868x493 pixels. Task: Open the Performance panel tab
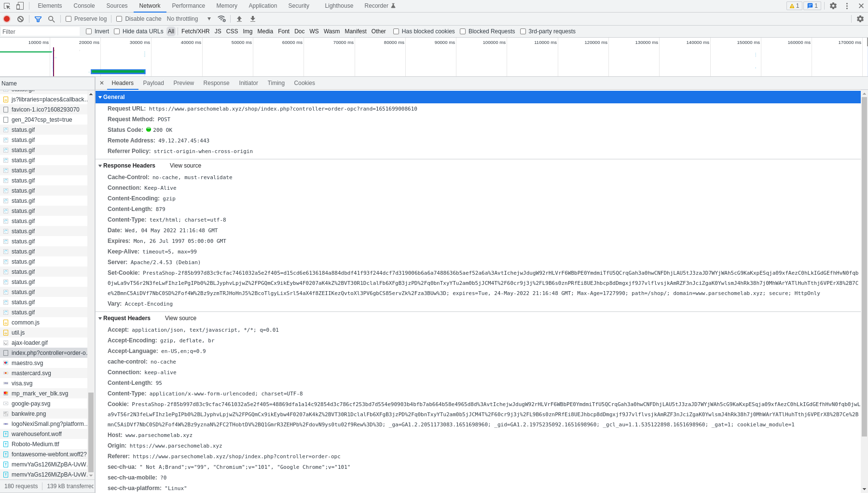coord(188,6)
